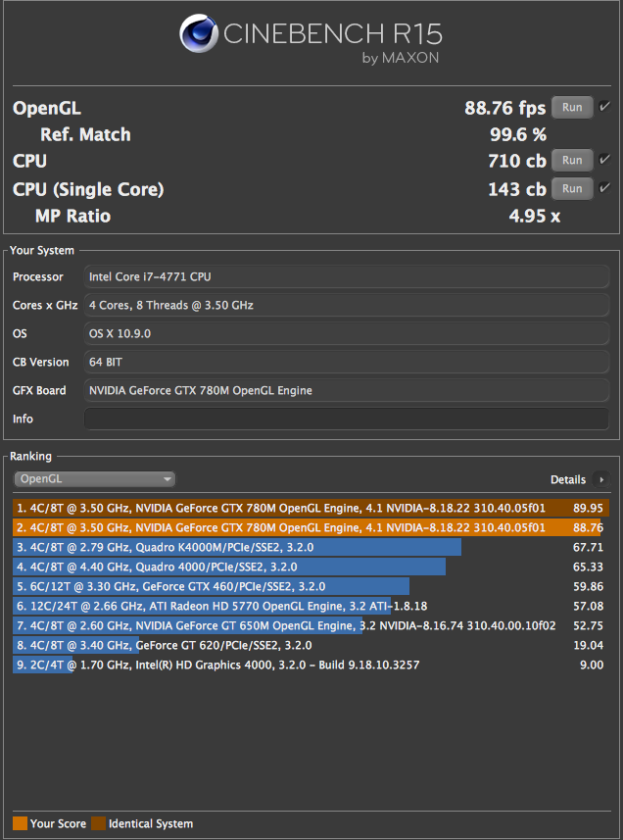This screenshot has width=623, height=840.
Task: Select ranking row 6 ATI Radeon HD 5770
Action: coord(311,606)
